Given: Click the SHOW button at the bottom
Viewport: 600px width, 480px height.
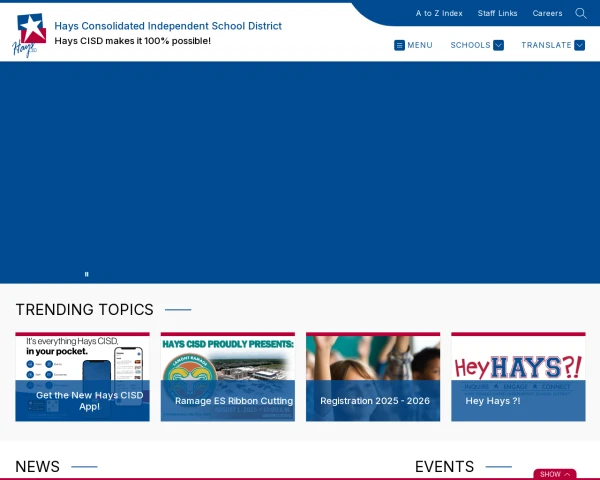Looking at the screenshot, I should (x=555, y=474).
